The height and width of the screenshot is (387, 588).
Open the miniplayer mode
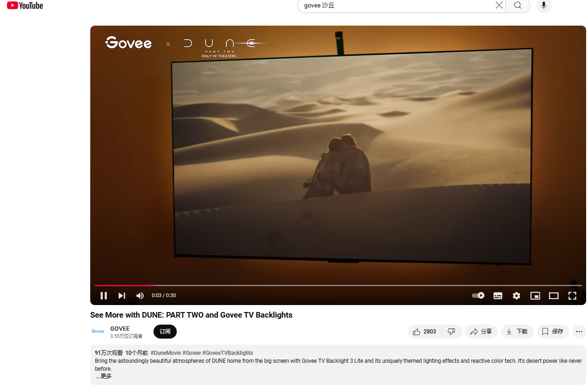(x=535, y=296)
